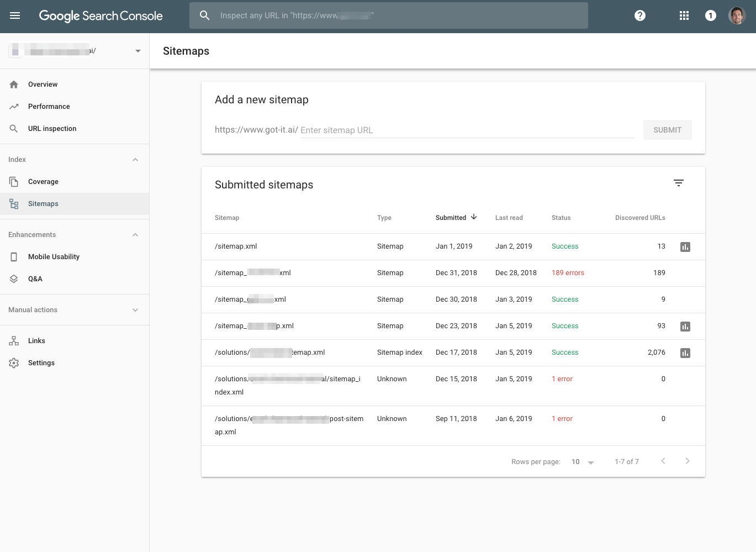
Task: Click the Sitemap index type cell
Action: [400, 353]
